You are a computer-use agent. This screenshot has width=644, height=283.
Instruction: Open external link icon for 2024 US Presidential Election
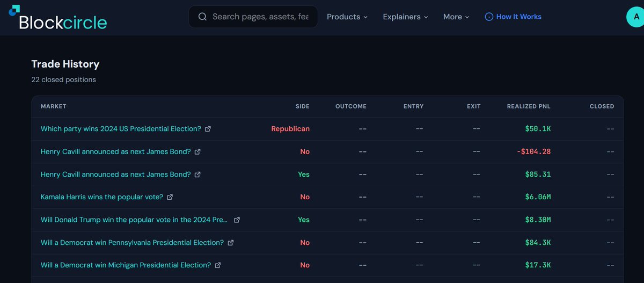click(x=208, y=129)
